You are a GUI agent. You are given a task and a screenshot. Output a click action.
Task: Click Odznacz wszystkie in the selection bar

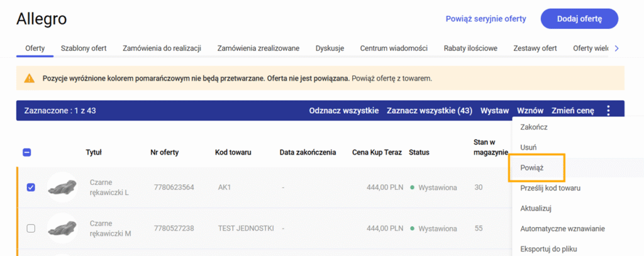click(343, 111)
